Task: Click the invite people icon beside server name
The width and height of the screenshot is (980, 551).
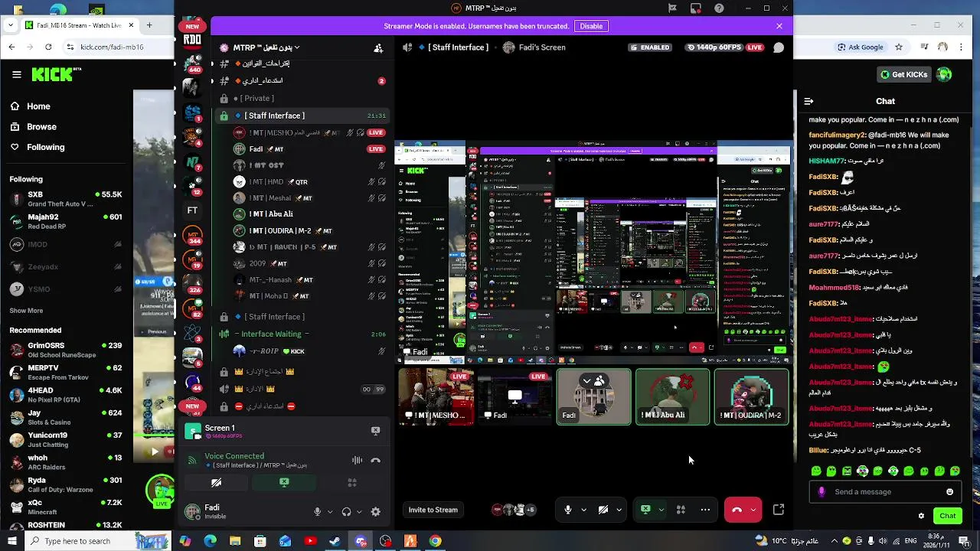Action: point(378,47)
